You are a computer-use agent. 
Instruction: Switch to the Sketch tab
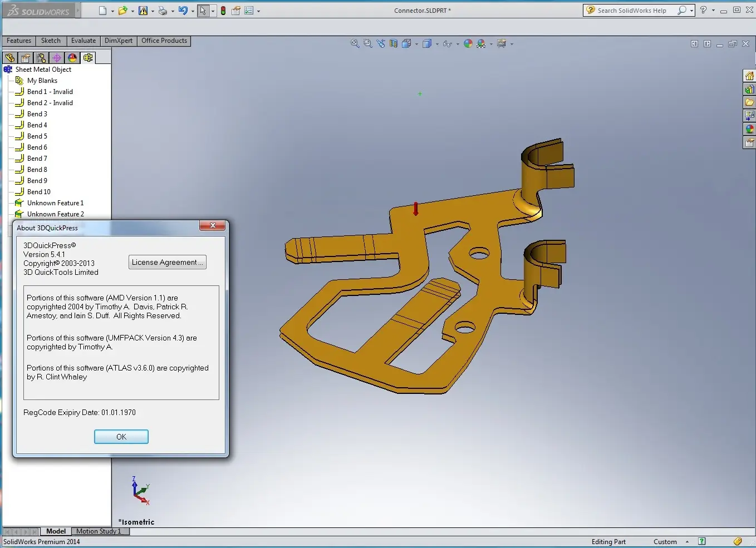coord(51,41)
